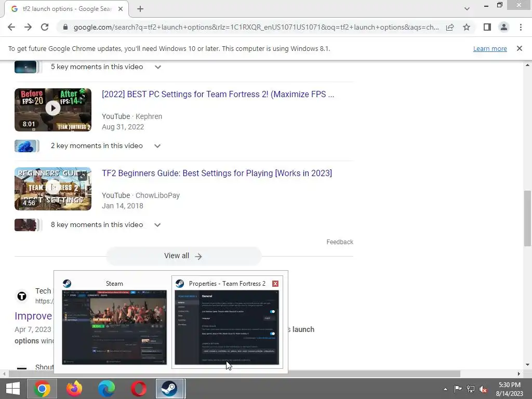Share this page using the share icon

pyautogui.click(x=450, y=27)
